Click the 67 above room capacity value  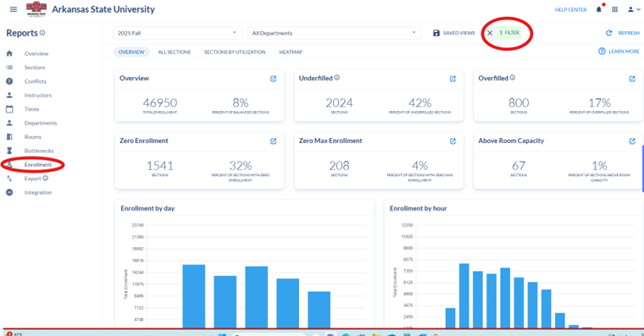point(519,165)
